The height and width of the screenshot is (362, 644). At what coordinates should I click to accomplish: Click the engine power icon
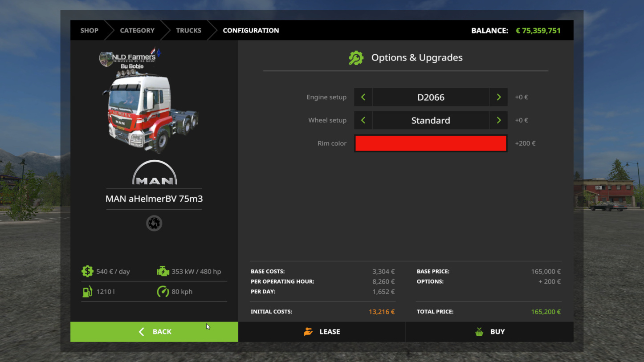point(163,271)
